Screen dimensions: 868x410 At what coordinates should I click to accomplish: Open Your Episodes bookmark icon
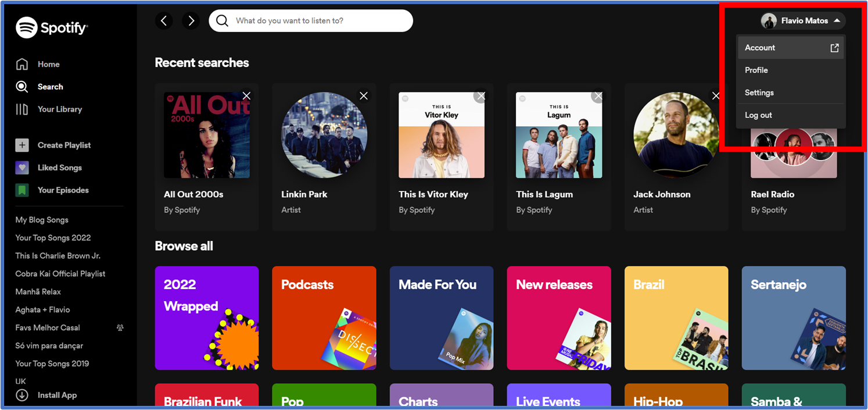point(22,190)
